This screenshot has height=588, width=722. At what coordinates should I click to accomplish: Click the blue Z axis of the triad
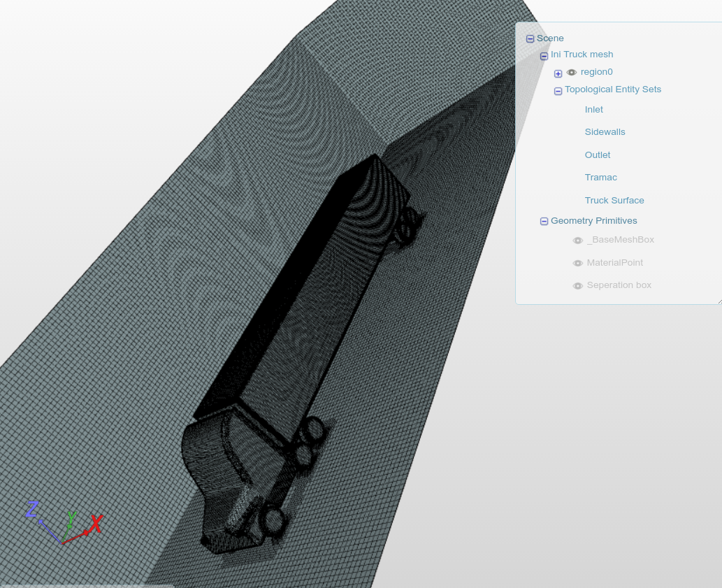tap(32, 510)
